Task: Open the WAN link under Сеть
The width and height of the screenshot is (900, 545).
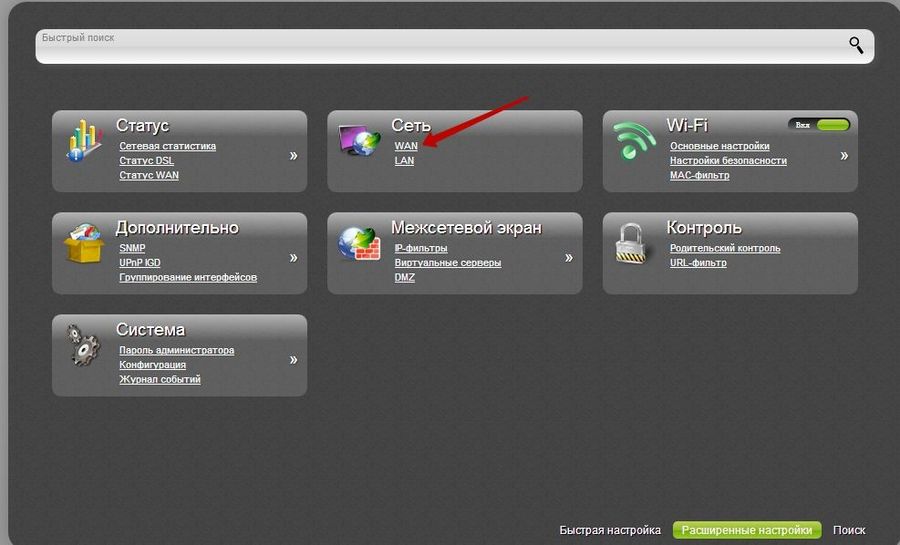Action: click(406, 146)
